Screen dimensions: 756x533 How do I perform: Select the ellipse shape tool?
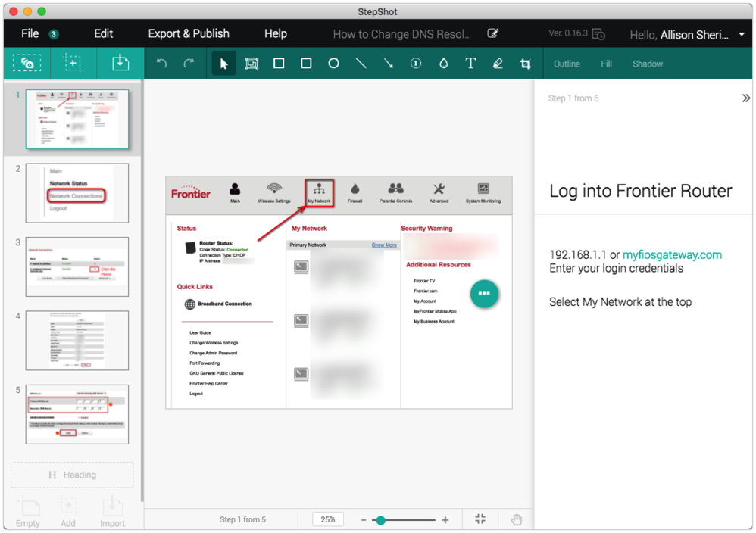click(x=333, y=63)
